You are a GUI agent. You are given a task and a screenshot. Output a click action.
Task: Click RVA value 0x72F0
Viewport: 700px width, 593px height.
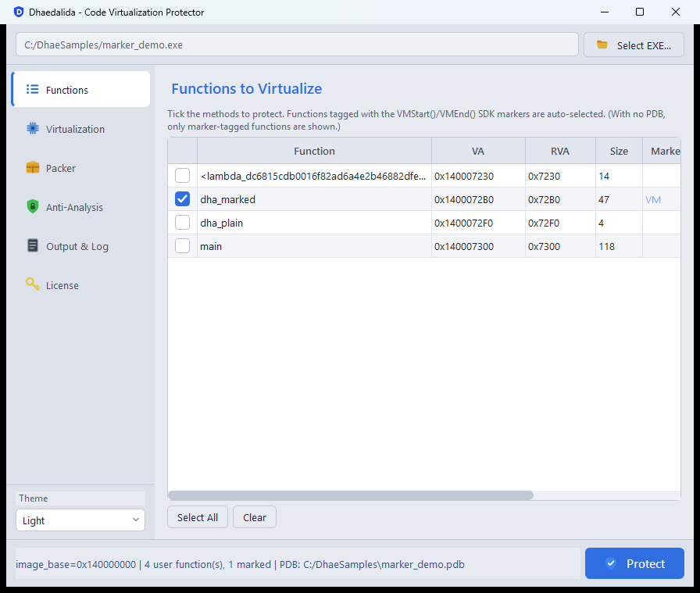543,223
